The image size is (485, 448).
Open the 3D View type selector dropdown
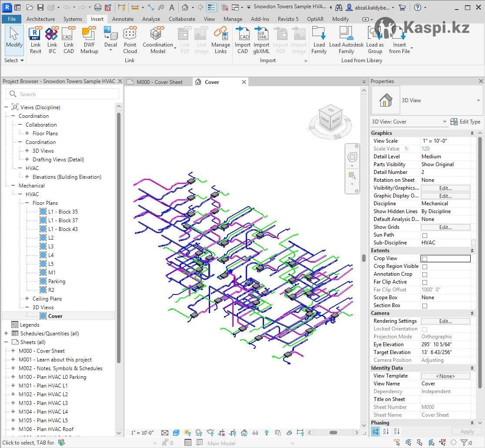(x=478, y=100)
